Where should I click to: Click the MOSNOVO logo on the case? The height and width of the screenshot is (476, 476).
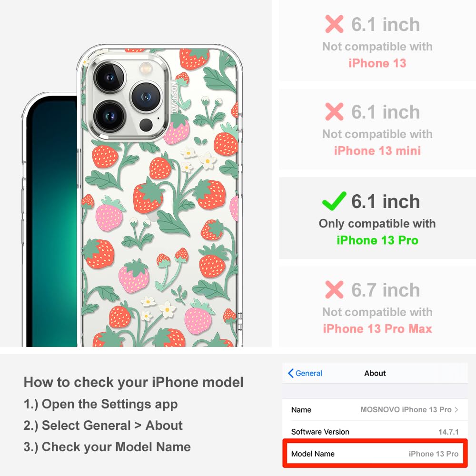tap(174, 97)
